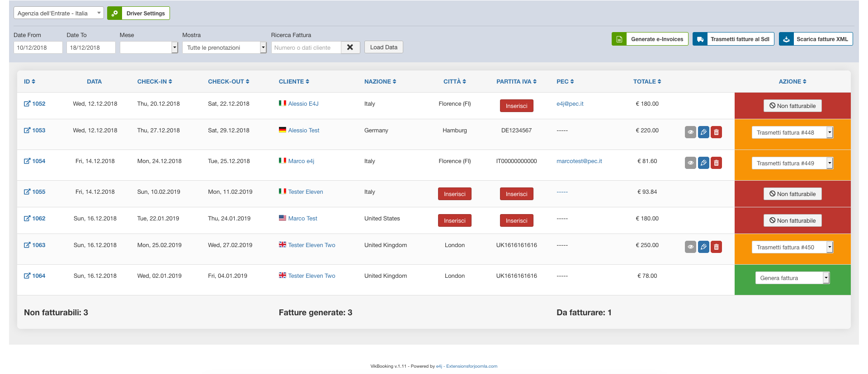The height and width of the screenshot is (374, 868).
Task: Edit invoice for booking 1054 with pencil icon
Action: pos(703,163)
